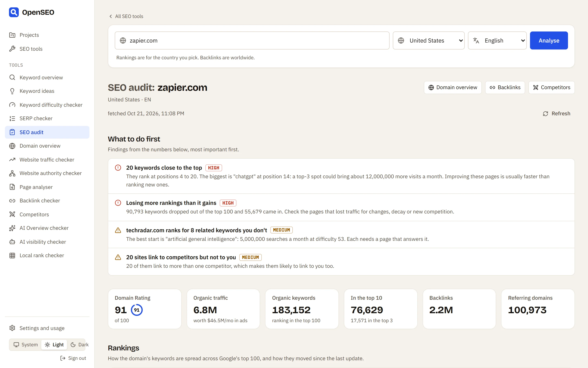Switch theme to System
This screenshot has height=368, width=588.
click(x=26, y=345)
